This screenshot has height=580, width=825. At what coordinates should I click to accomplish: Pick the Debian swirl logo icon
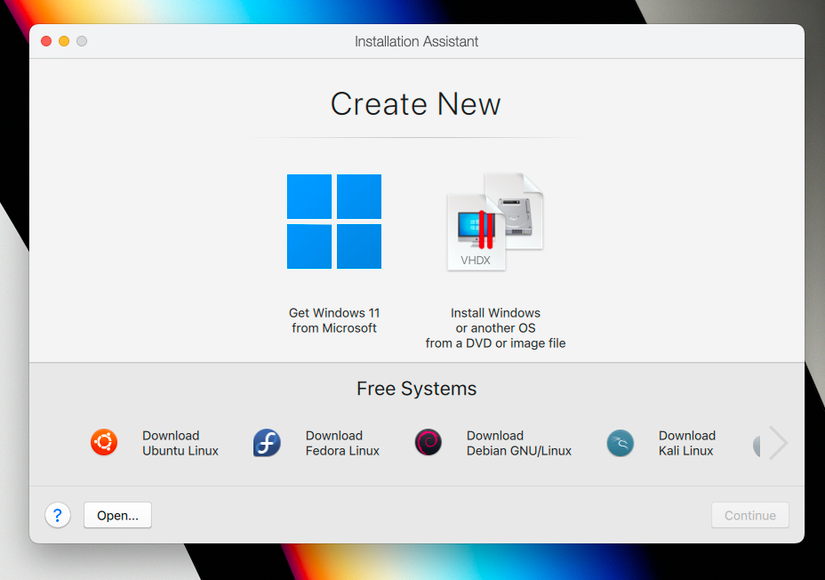pos(428,442)
